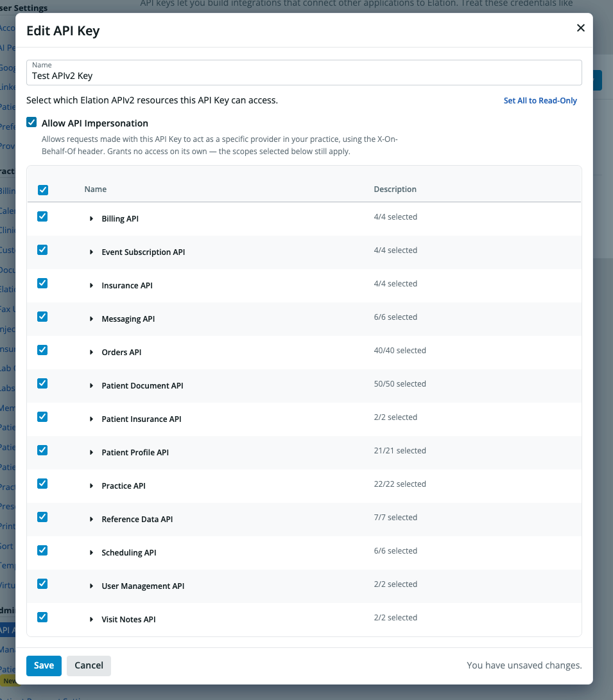Click the Billing API label
The image size is (613, 700).
click(x=120, y=219)
